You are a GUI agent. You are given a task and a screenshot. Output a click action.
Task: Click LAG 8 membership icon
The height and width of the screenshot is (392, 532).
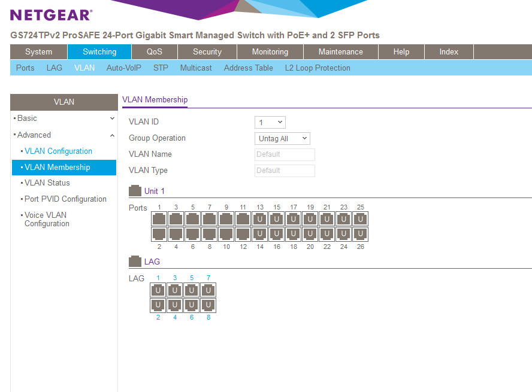point(208,305)
